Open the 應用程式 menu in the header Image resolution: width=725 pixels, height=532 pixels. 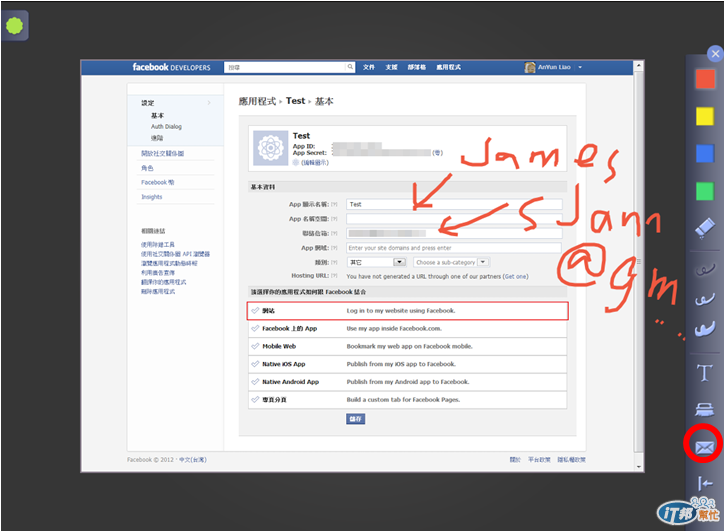449,67
